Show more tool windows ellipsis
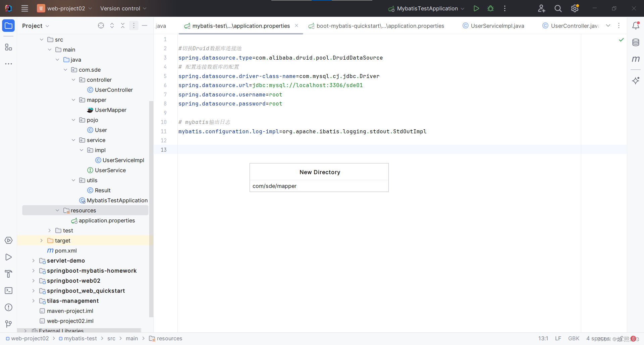 tap(8, 64)
